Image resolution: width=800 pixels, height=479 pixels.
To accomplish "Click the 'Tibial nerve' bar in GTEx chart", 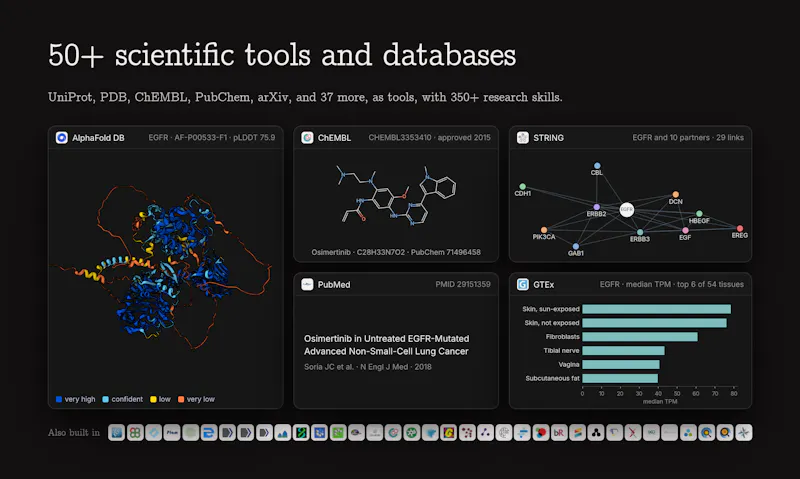I will 623,350.
